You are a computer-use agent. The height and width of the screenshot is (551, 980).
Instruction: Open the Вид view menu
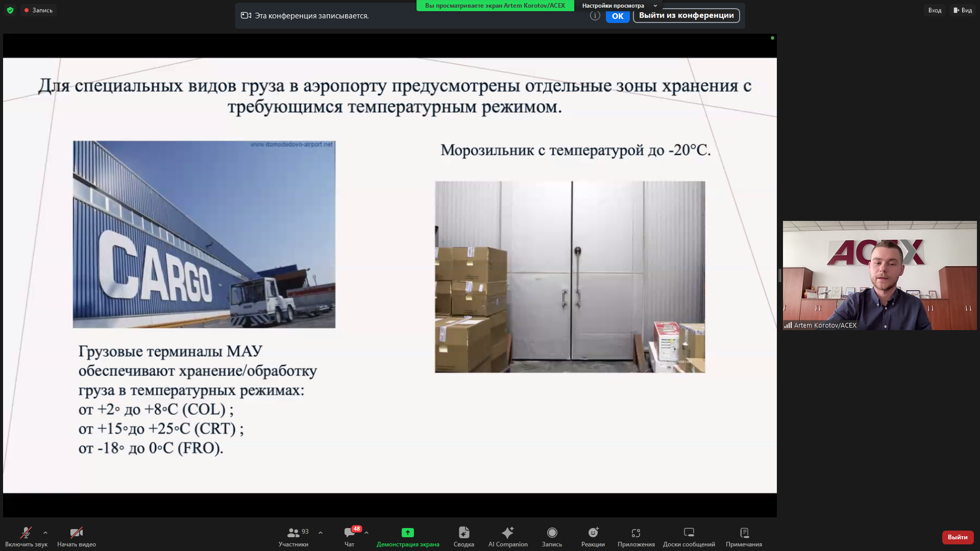point(963,10)
